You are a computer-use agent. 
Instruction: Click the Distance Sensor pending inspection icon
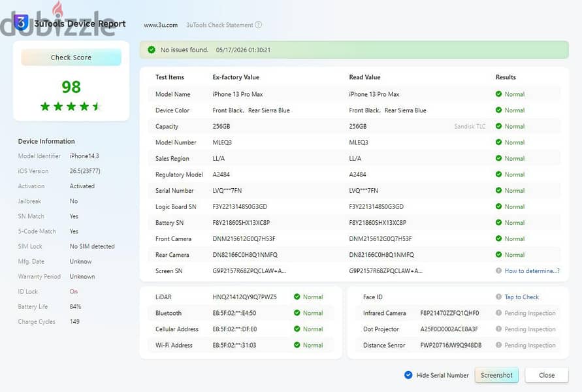point(498,345)
